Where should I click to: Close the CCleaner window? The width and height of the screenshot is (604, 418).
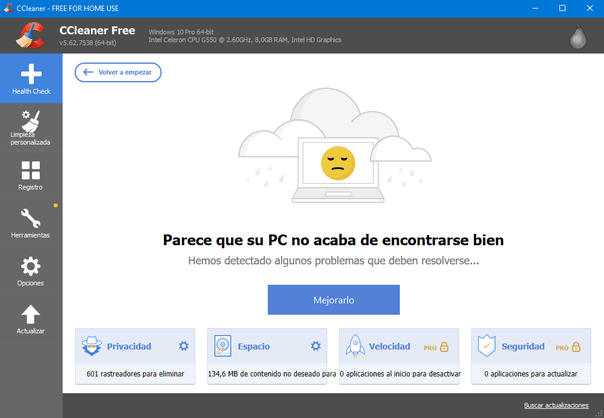(590, 8)
